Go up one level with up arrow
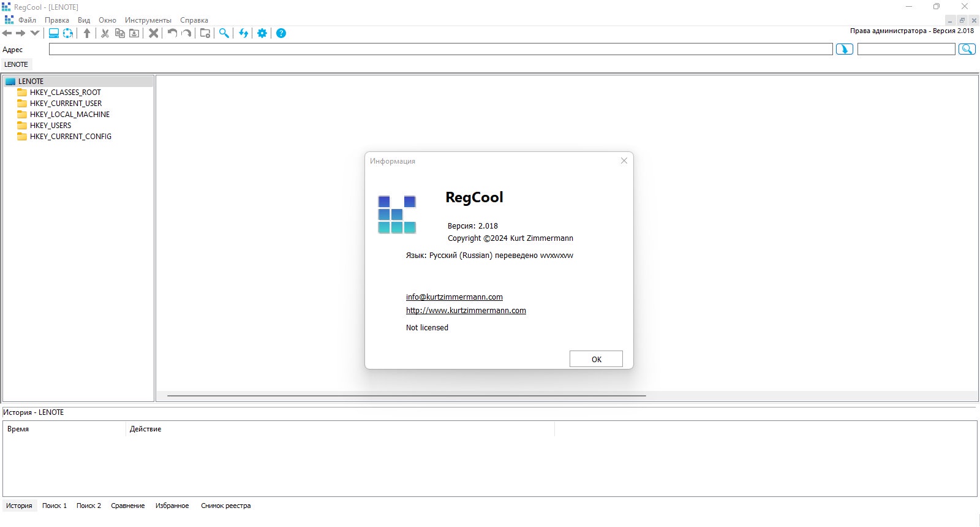The height and width of the screenshot is (527, 980). 87,33
